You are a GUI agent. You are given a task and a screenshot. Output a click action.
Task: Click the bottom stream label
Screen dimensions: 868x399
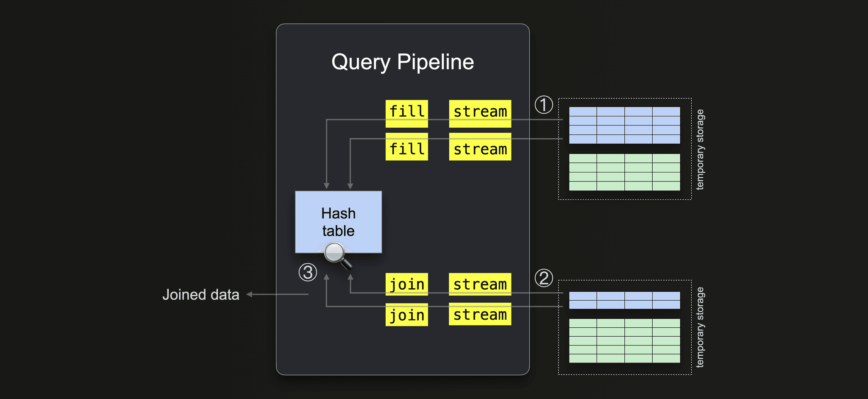click(480, 314)
